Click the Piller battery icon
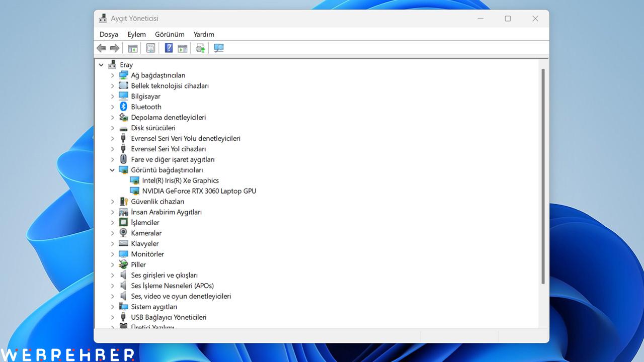 point(123,264)
